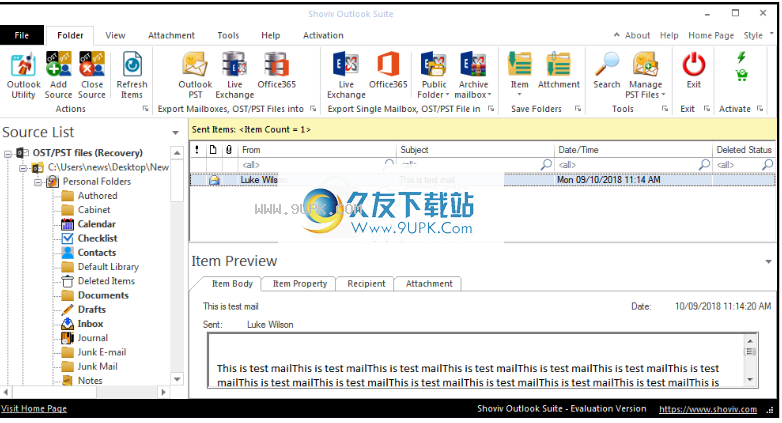Switch to the Activation ribbon tab
The image size is (782, 423).
(323, 35)
